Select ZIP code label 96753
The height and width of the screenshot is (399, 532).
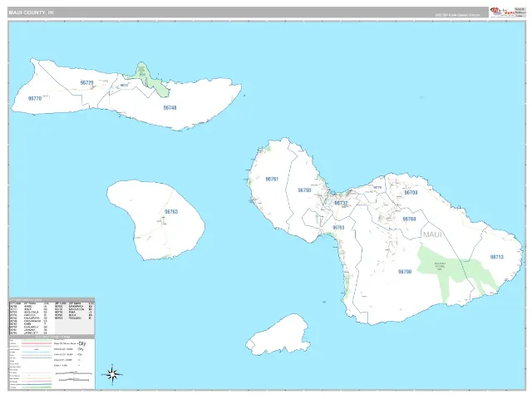(338, 228)
